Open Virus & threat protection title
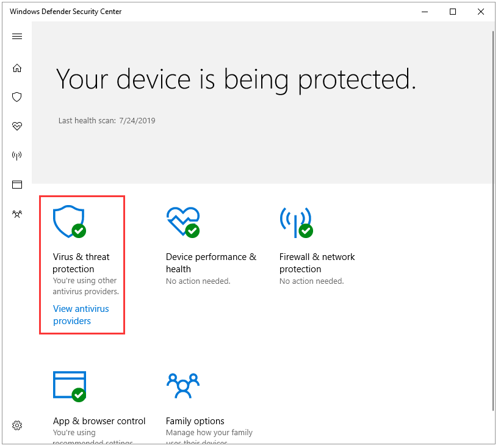 (81, 263)
